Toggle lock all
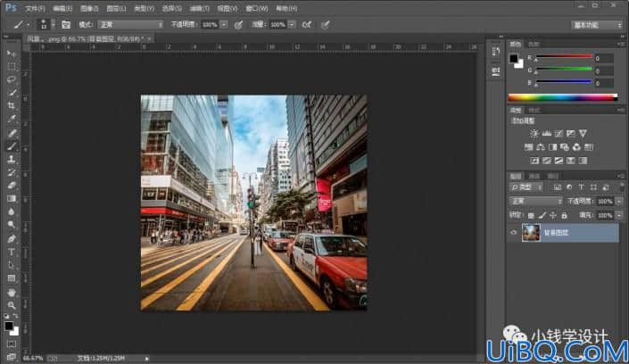This screenshot has height=364, width=629. (564, 216)
